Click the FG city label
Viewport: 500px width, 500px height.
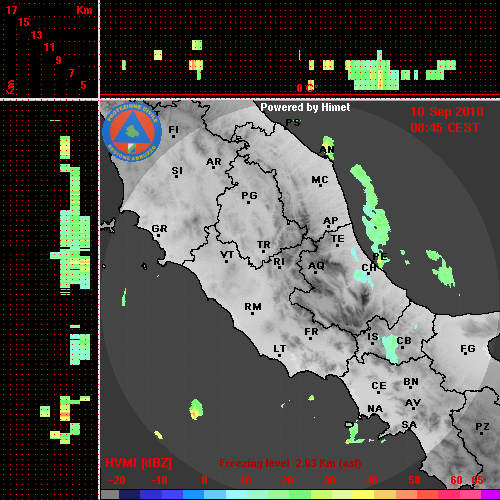[x=468, y=349]
